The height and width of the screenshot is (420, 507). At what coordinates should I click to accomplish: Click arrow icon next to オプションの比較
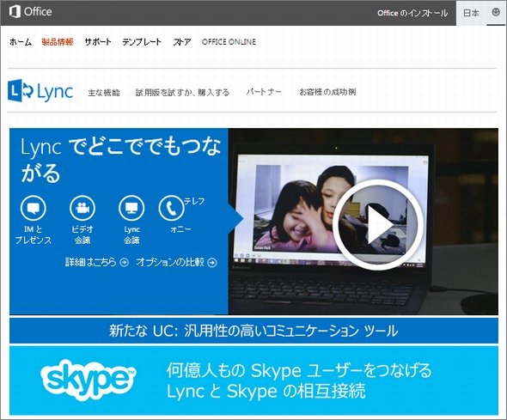click(212, 262)
